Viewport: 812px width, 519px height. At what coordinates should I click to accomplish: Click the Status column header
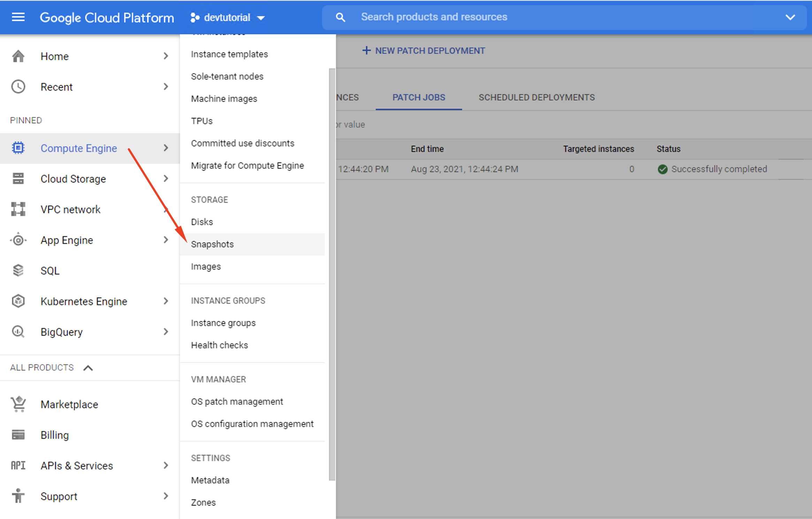668,149
